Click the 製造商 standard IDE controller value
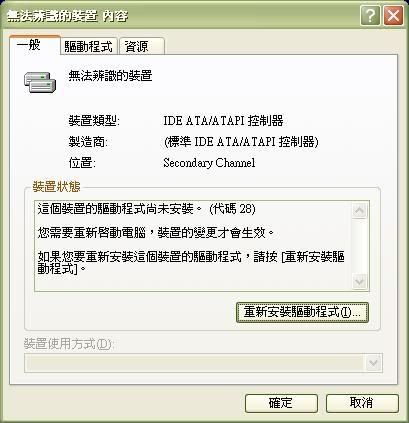This screenshot has height=423, width=409. point(241,142)
